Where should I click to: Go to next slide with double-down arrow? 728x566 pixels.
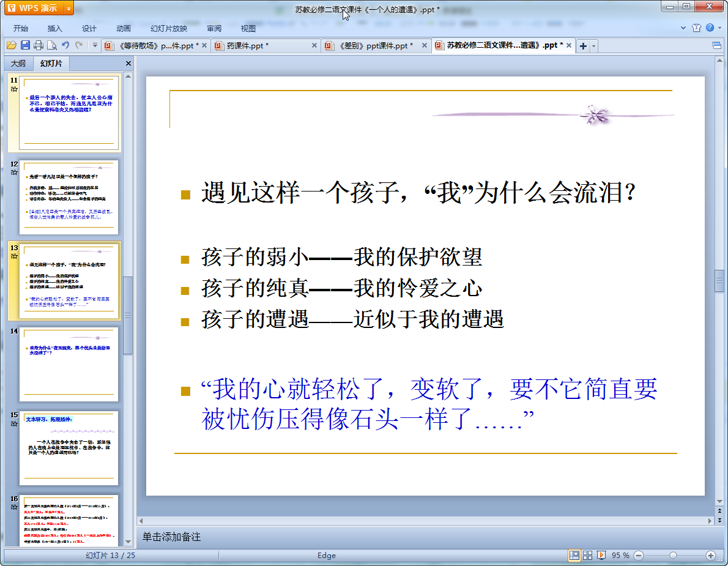[719, 521]
